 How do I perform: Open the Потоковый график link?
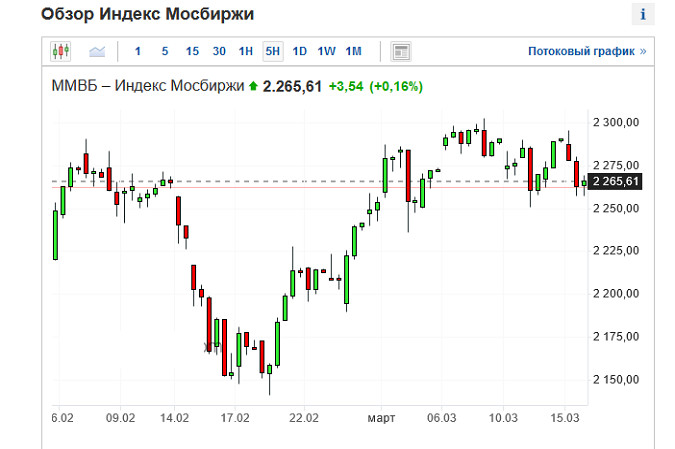click(x=587, y=51)
